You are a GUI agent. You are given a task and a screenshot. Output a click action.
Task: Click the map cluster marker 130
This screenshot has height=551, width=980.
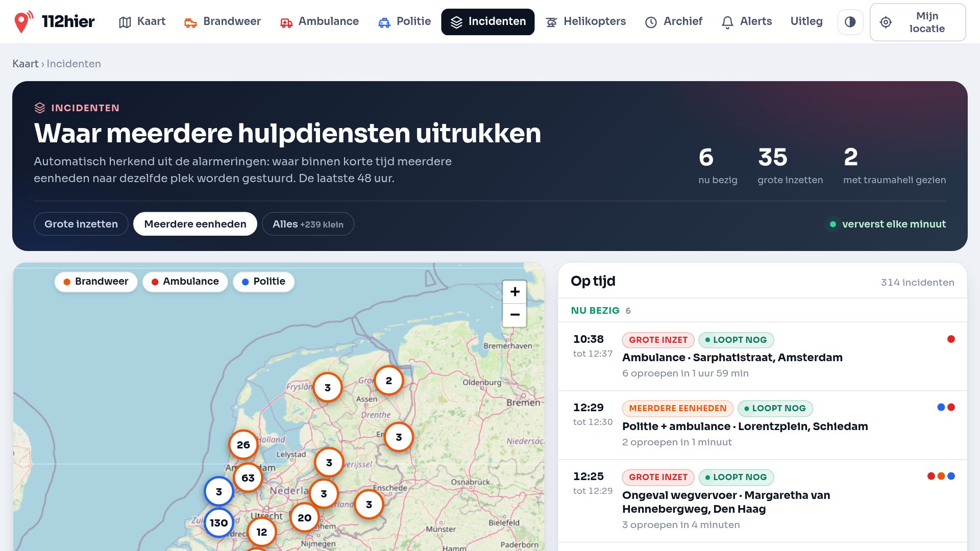[219, 522]
